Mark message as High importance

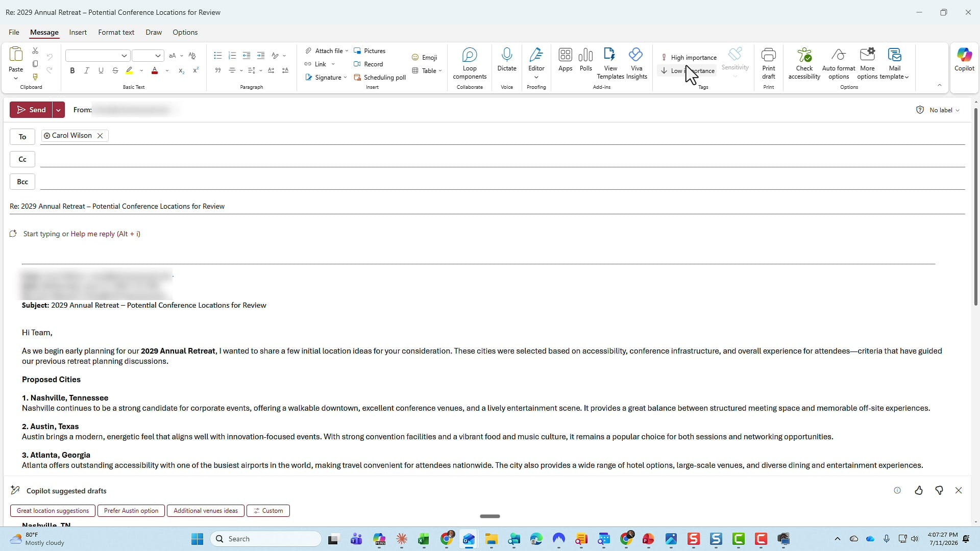coord(689,58)
